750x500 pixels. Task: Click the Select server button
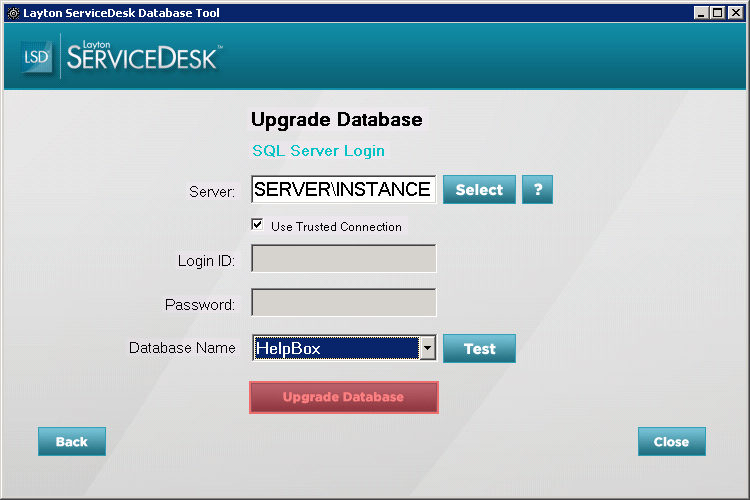click(479, 189)
